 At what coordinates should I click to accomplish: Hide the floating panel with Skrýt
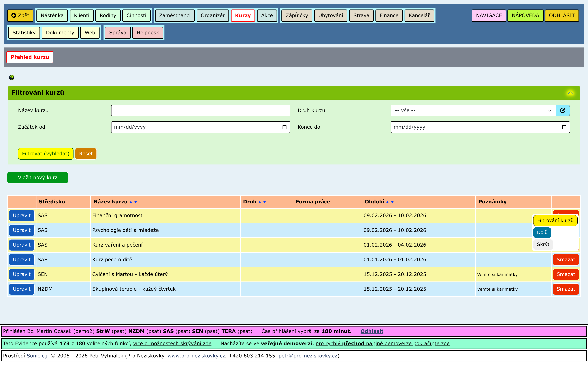click(x=543, y=244)
